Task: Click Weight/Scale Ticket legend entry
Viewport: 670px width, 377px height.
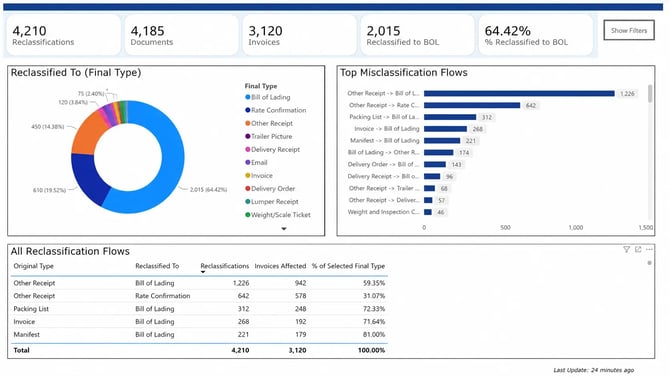Action: pyautogui.click(x=278, y=215)
